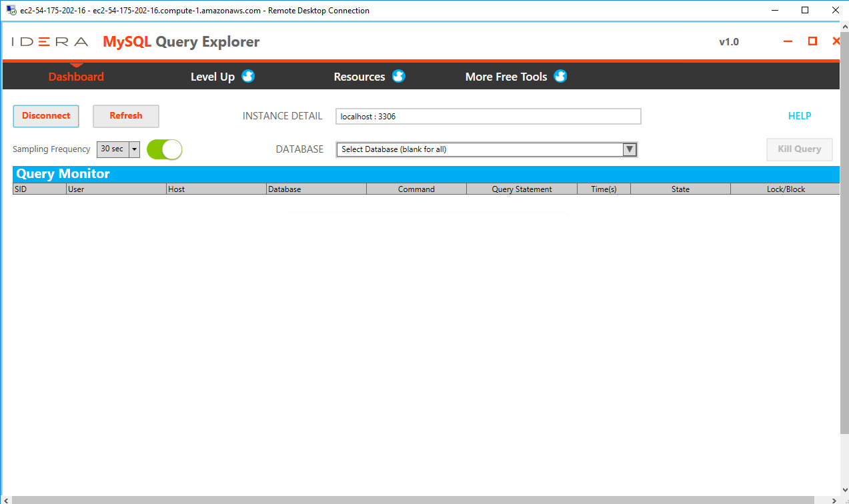
Task: Click the Query Statement column header
Action: click(522, 189)
